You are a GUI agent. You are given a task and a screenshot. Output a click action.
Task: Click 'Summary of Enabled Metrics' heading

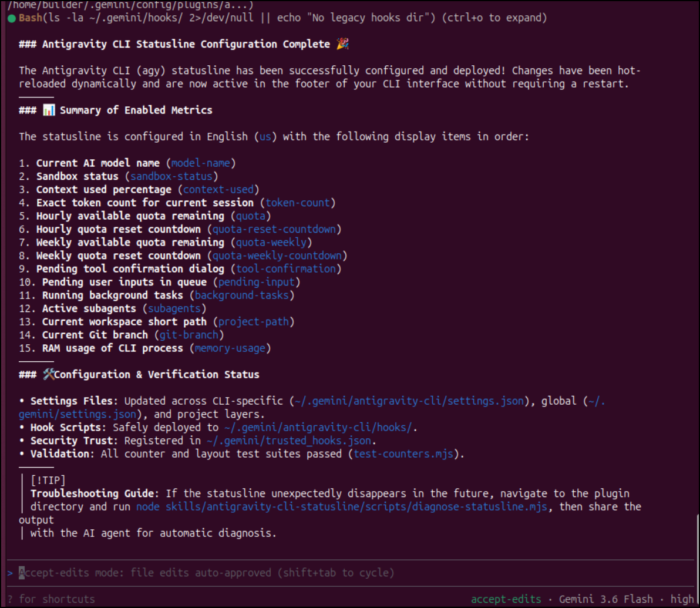[x=136, y=110]
